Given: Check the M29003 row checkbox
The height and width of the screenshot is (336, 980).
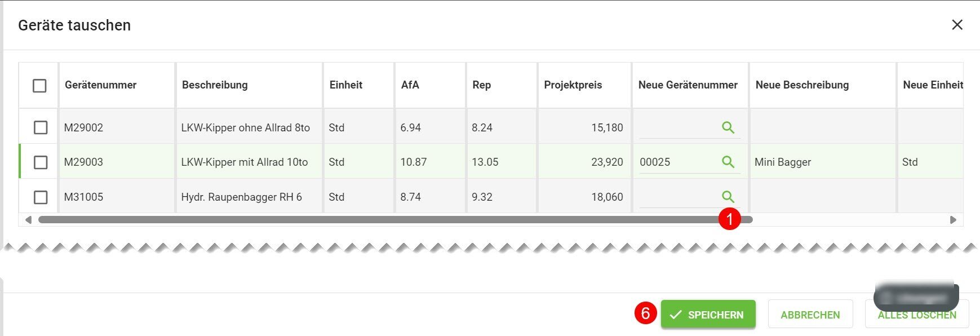Looking at the screenshot, I should click(x=41, y=162).
